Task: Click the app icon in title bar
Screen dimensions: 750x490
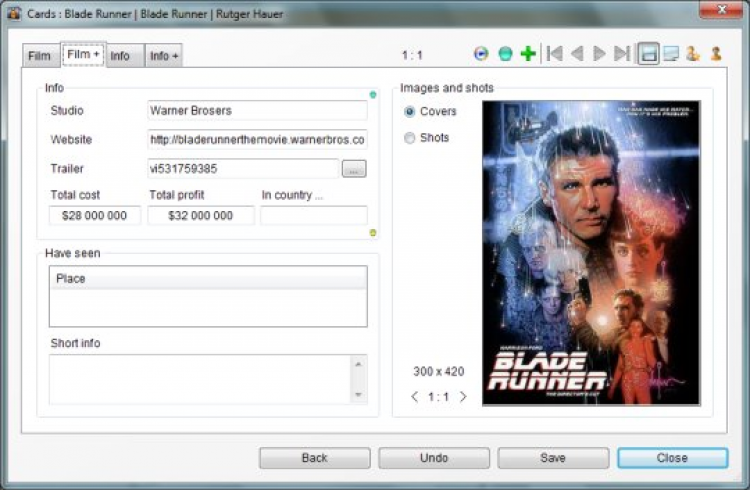Action: [14, 13]
